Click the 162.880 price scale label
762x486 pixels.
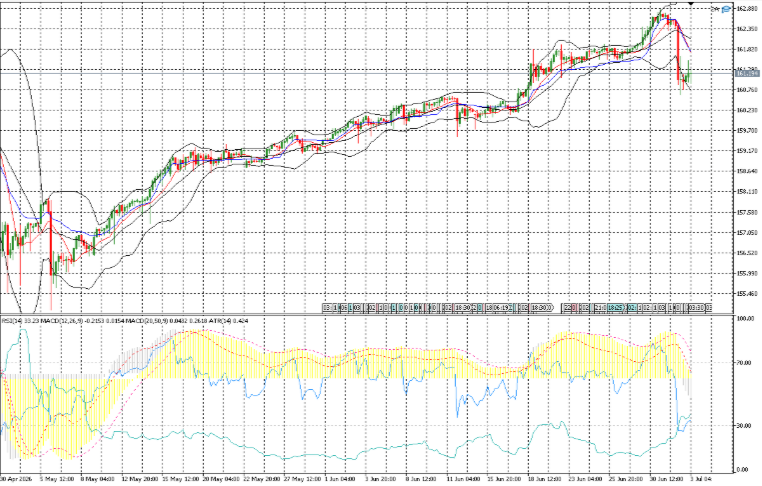pos(747,9)
